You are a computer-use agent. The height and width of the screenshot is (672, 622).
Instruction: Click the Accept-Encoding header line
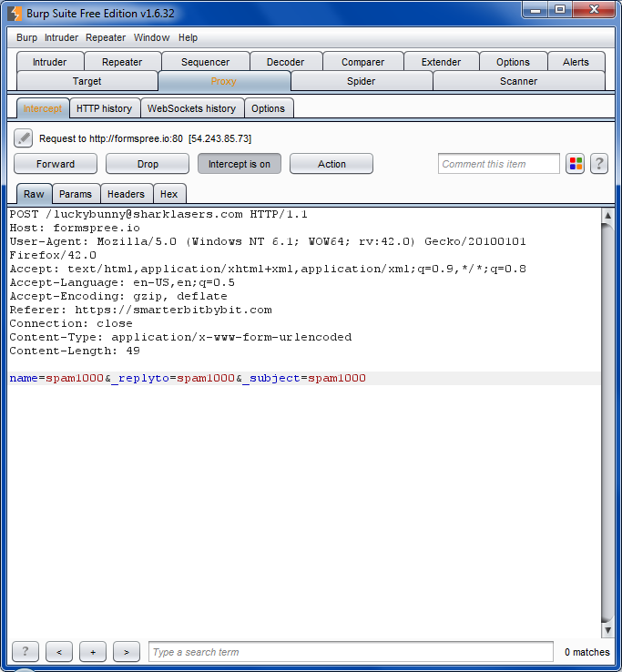(118, 296)
